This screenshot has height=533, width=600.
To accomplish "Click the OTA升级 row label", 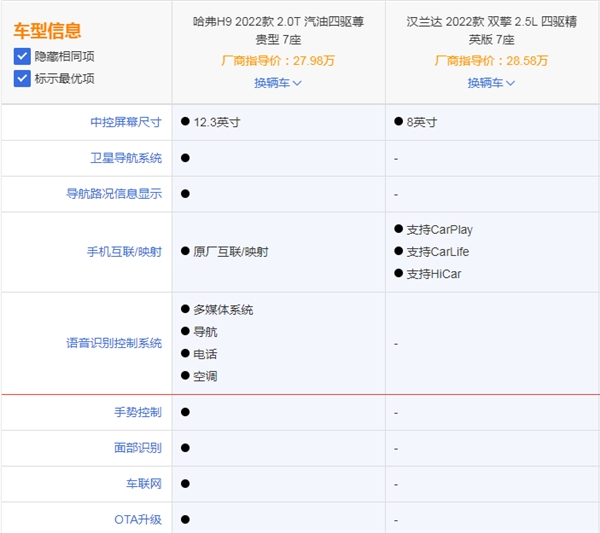I will click(x=138, y=520).
